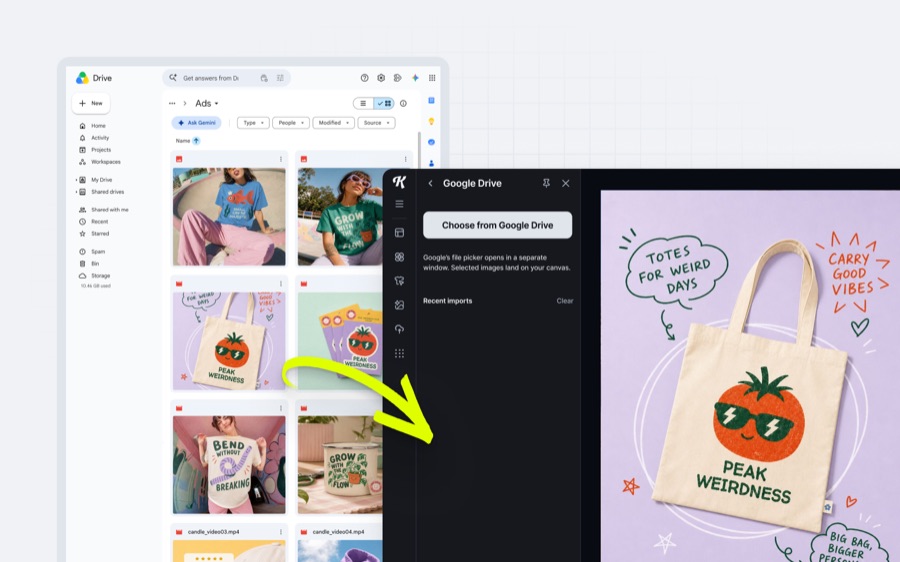Screen dimensions: 900x562
Task: Open the hamburger menu in the dark sidebar
Action: pos(399,204)
